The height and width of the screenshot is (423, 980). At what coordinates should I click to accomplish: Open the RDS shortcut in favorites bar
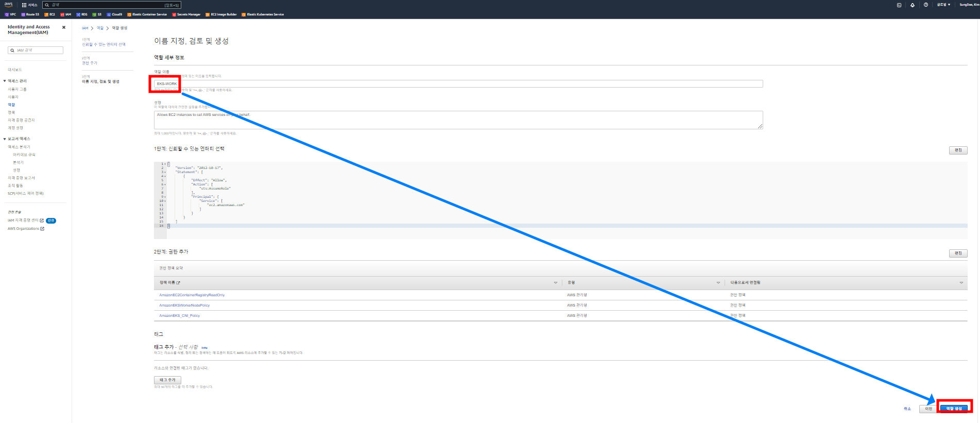click(82, 14)
